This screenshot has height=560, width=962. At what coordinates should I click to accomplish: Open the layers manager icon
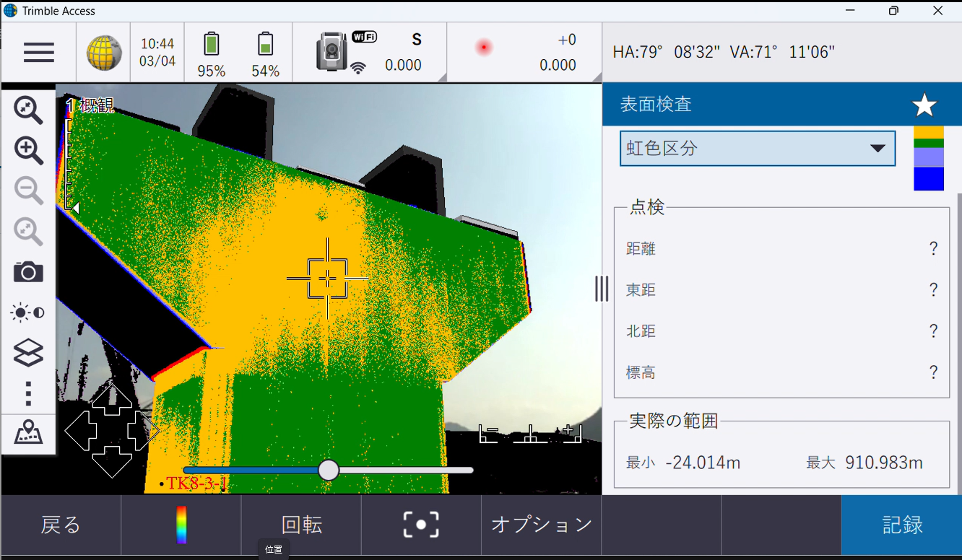coord(28,353)
